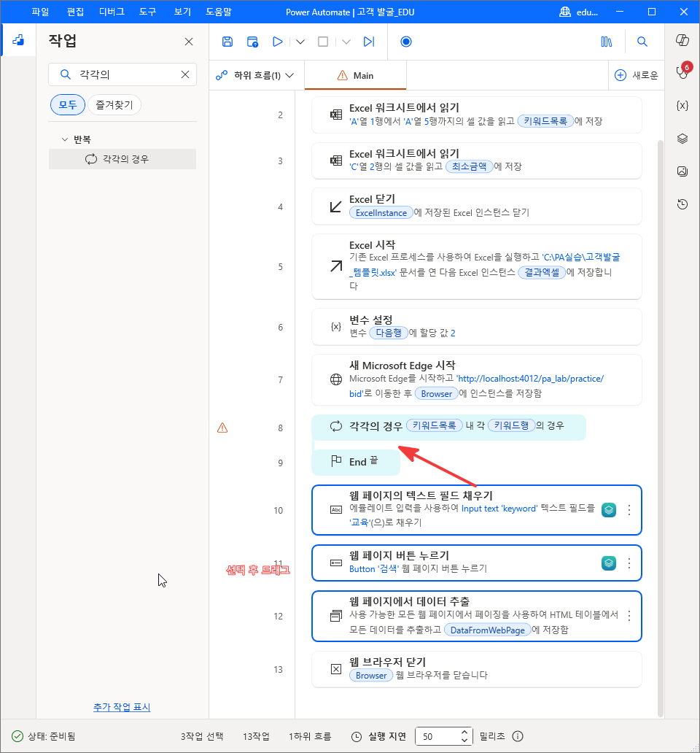Screen dimensions: 700x753
Task: Click the 최소금액 variable chip
Action: [x=470, y=166]
